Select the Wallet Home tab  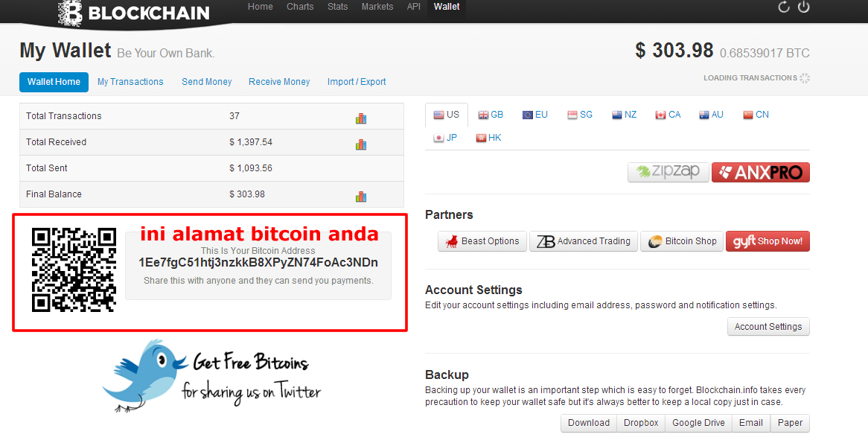pos(54,82)
